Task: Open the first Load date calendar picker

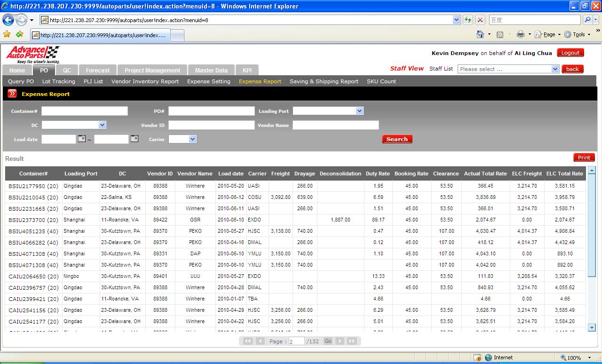Action: [x=82, y=139]
